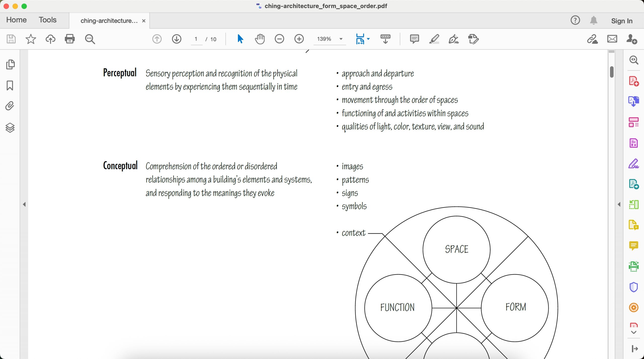The width and height of the screenshot is (644, 359).
Task: Expand the fit page options arrow
Action: click(368, 39)
